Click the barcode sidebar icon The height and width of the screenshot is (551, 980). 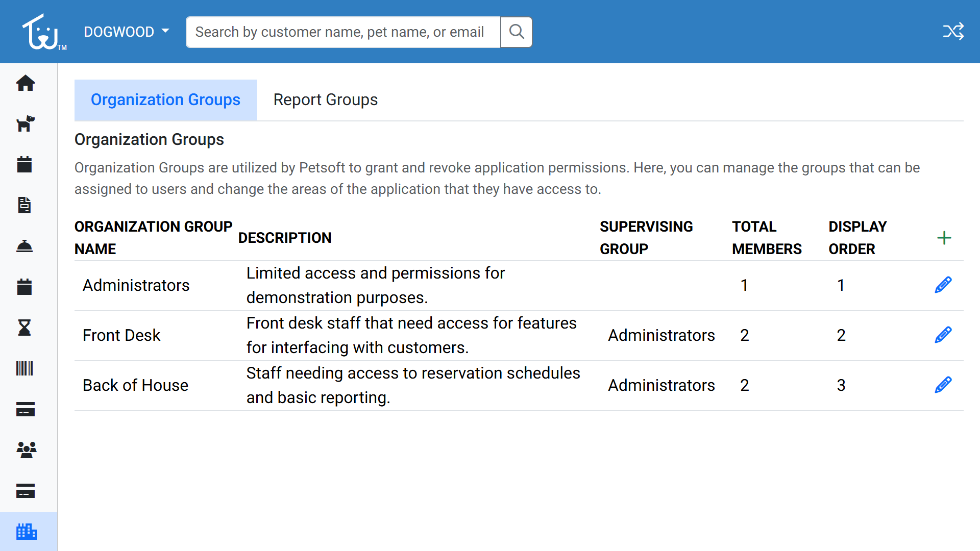click(x=24, y=368)
